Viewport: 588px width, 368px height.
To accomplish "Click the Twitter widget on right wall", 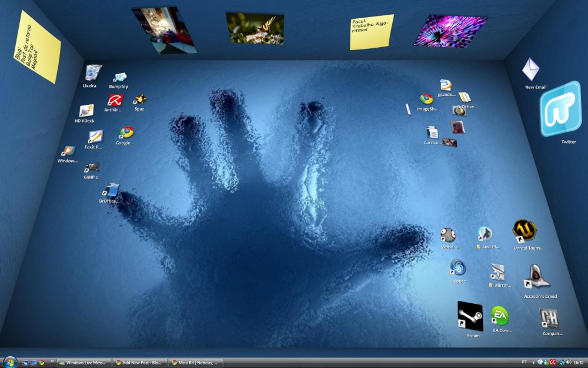I will coord(560,110).
